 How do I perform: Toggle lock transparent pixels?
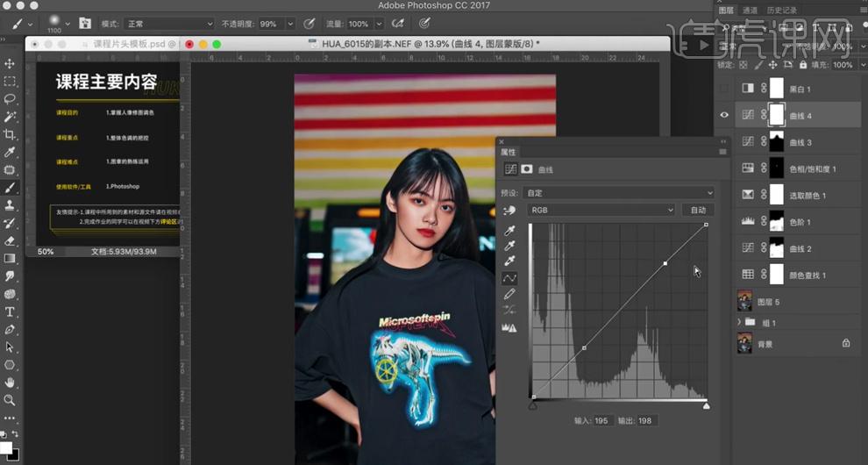click(743, 65)
